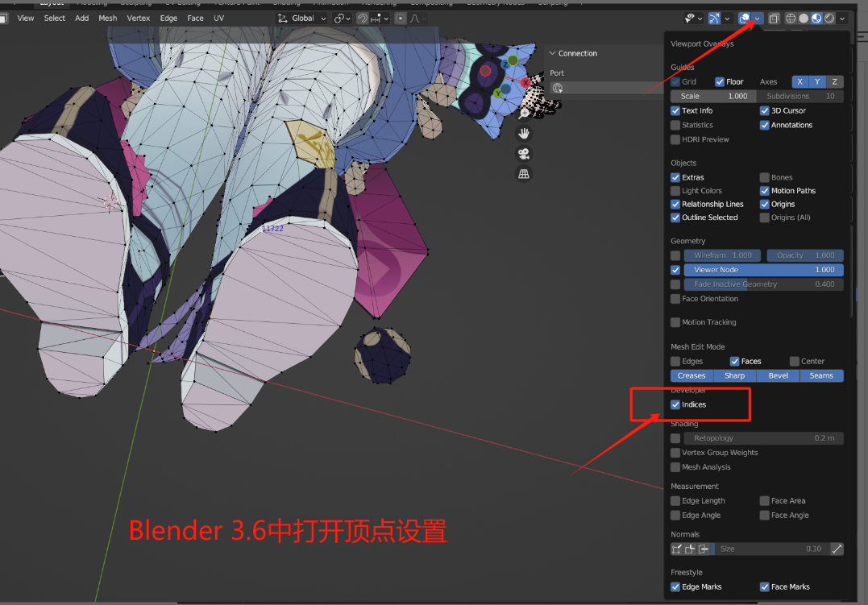The image size is (868, 605).
Task: Toggle the Annotations checkbox
Action: [765, 125]
